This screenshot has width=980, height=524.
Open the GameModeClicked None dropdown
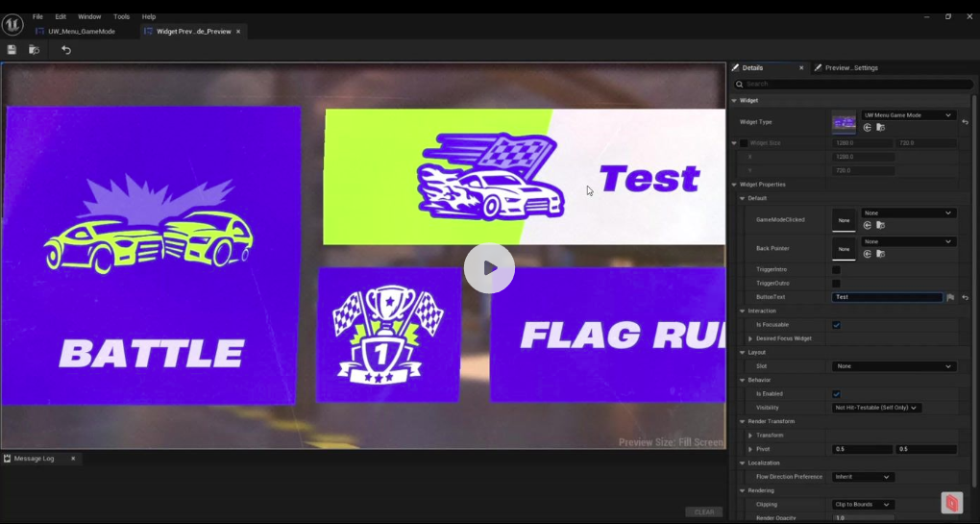pyautogui.click(x=908, y=213)
